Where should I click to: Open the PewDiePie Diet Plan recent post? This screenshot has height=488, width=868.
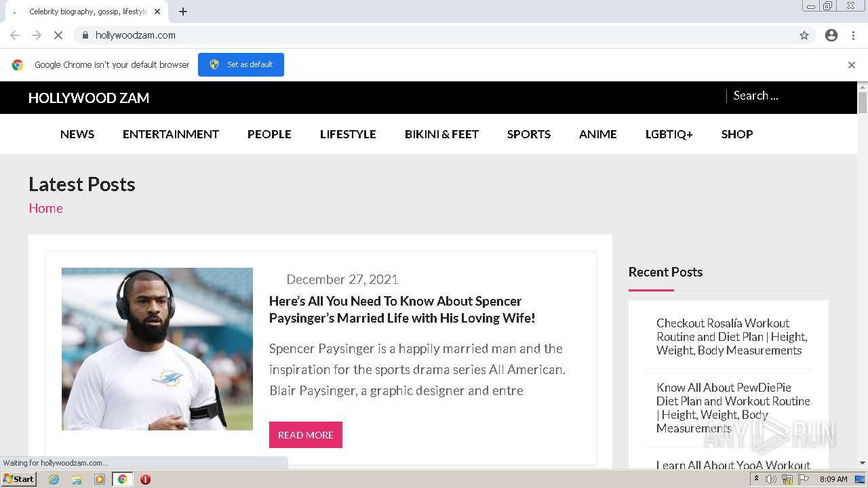click(x=733, y=408)
